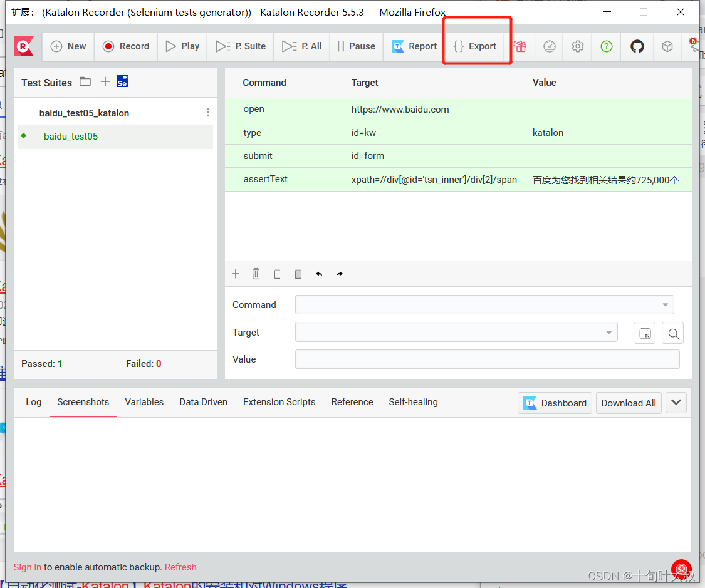Undo the last edit
The width and height of the screenshot is (705, 588).
319,274
